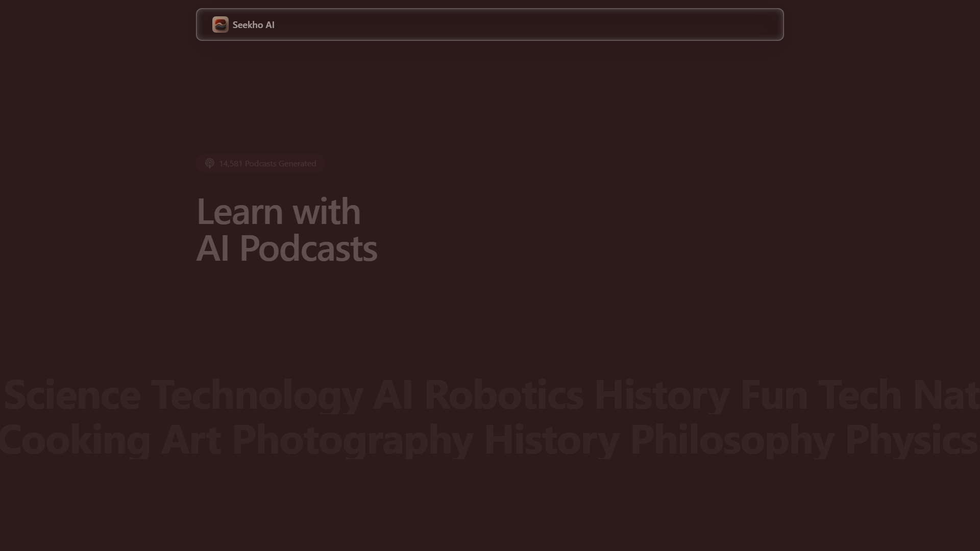
Task: Select the Robotics topic word
Action: [x=504, y=394]
